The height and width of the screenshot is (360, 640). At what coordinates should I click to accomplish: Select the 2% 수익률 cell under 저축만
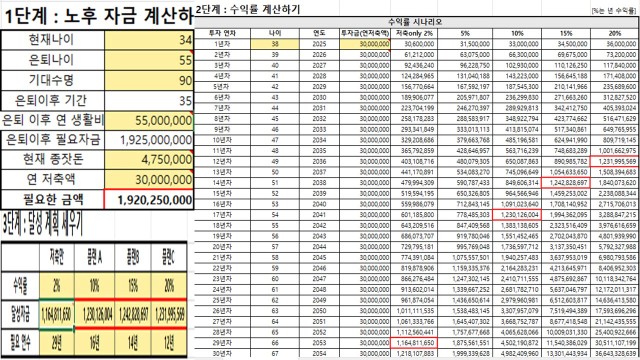[57, 286]
